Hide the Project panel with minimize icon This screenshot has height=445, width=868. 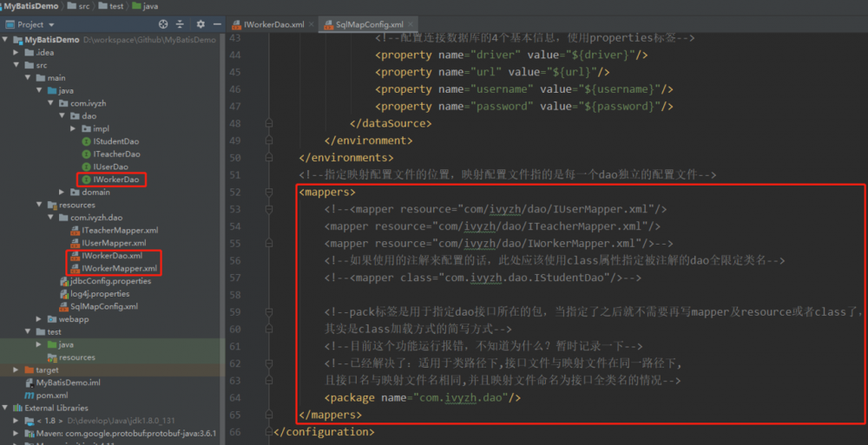tap(216, 24)
